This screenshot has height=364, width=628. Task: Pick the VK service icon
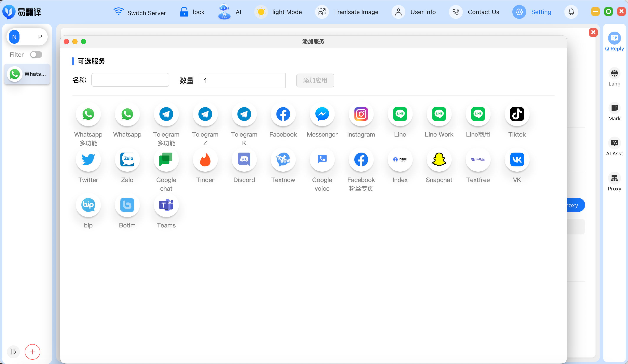point(517,159)
